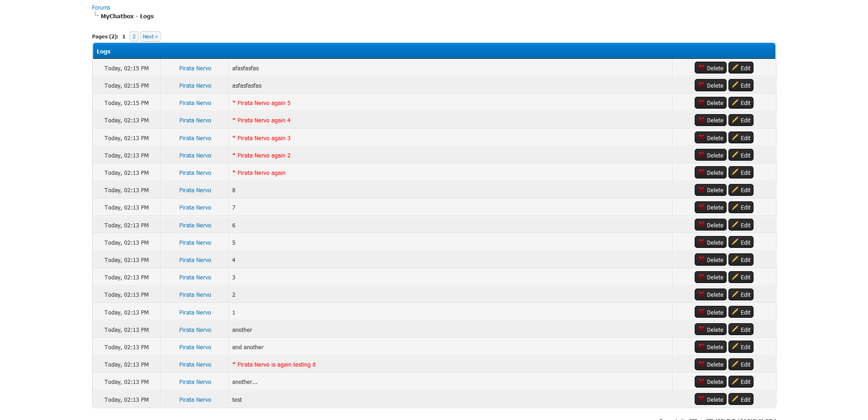Click the Logs table header bar
The image size is (868, 420).
pyautogui.click(x=433, y=51)
